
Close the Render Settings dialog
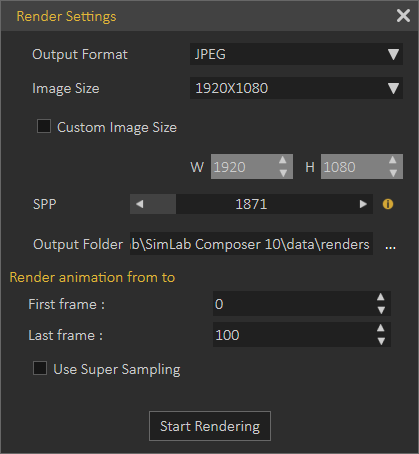(x=403, y=16)
